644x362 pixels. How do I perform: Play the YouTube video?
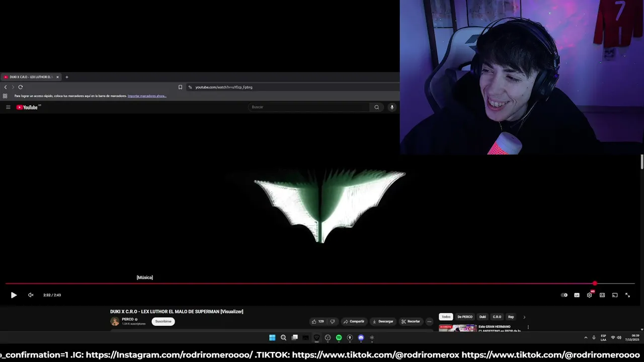coord(14,295)
